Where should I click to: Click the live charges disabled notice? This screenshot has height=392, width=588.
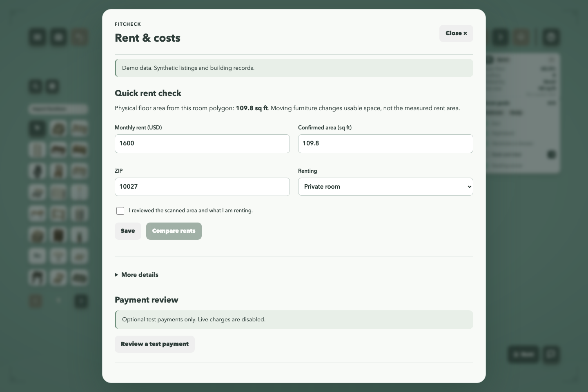(294, 320)
